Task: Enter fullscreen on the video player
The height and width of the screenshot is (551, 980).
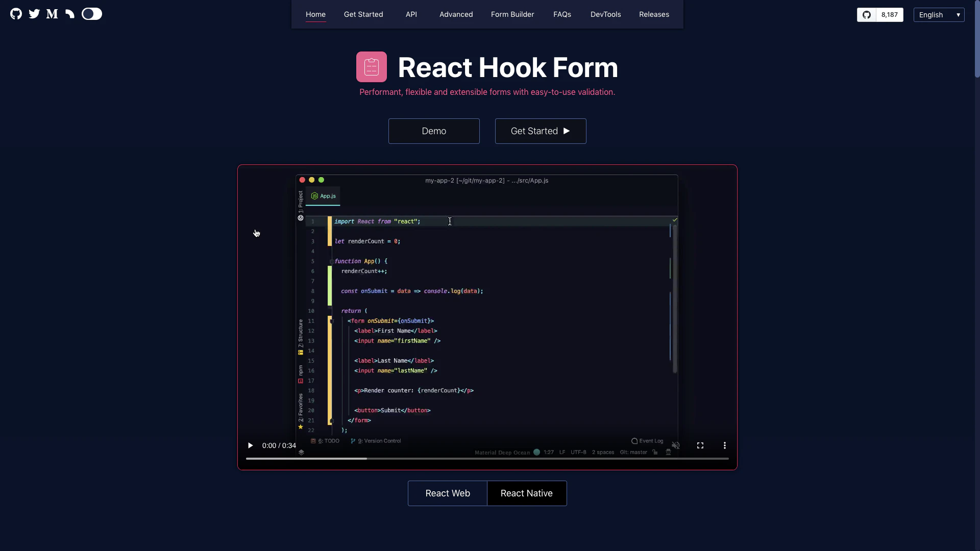Action: (x=700, y=445)
